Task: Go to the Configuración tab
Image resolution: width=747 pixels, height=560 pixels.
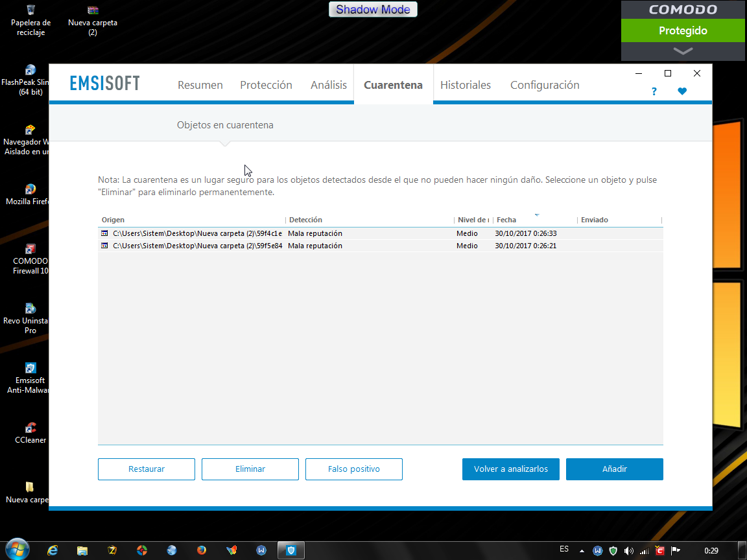Action: [x=545, y=85]
